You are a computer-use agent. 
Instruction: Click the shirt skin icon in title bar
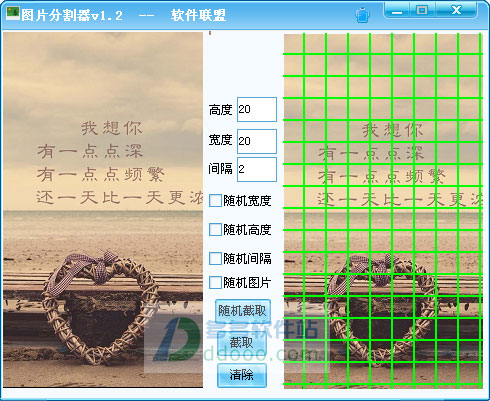pos(363,15)
